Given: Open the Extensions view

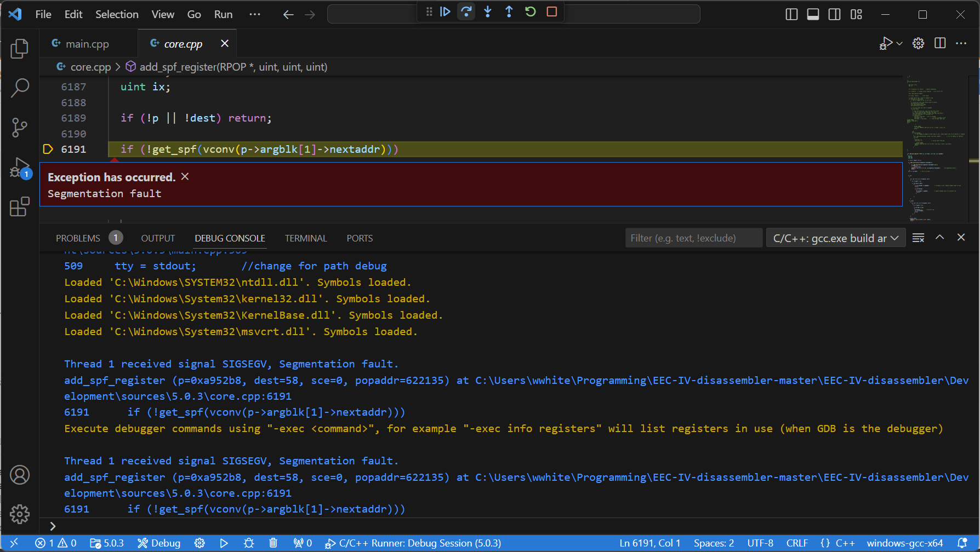Looking at the screenshot, I should (x=20, y=207).
